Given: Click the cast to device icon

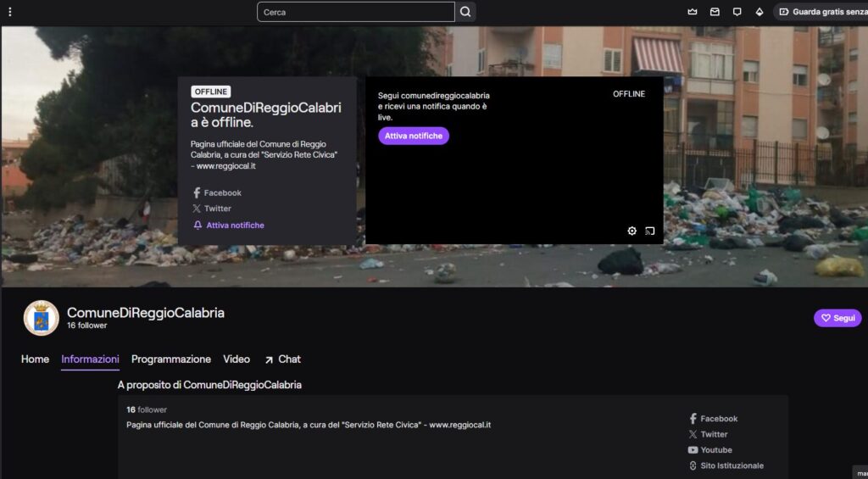Looking at the screenshot, I should click(650, 231).
